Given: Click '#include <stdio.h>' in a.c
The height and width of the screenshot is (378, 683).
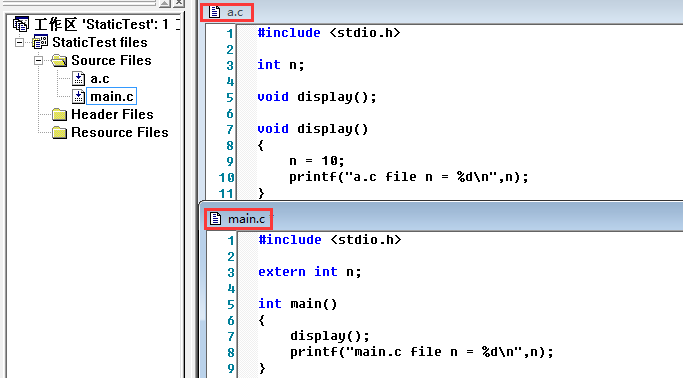Looking at the screenshot, I should (x=328, y=33).
